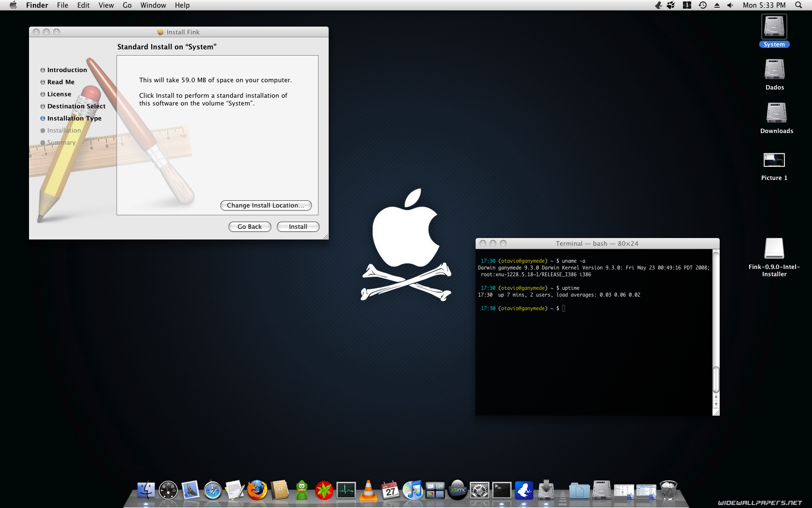Launch XBMC from the Dock
The width and height of the screenshot is (812, 508).
coord(457,491)
